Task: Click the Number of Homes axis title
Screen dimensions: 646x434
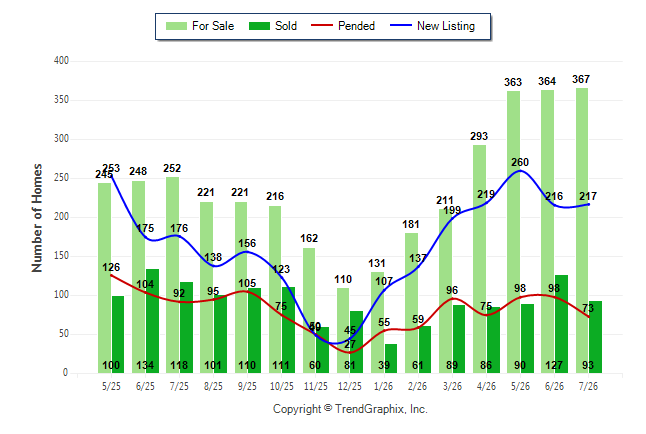Action: 37,218
